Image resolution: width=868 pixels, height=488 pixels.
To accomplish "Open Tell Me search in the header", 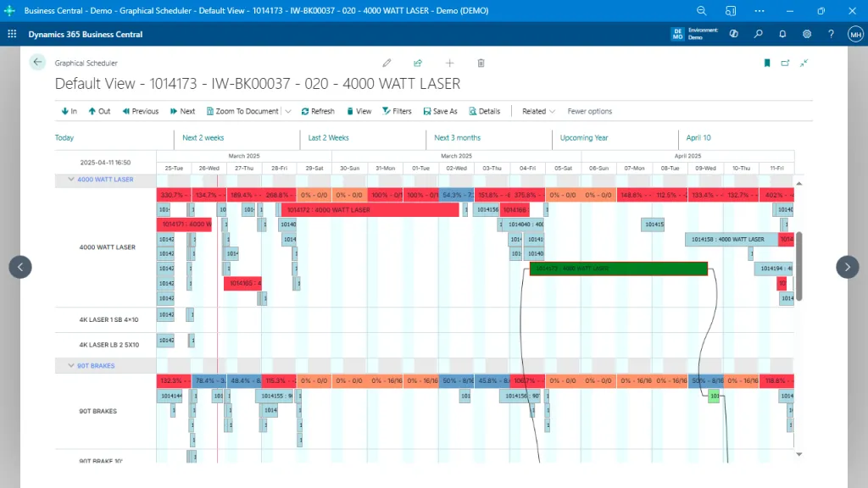I will (x=758, y=34).
